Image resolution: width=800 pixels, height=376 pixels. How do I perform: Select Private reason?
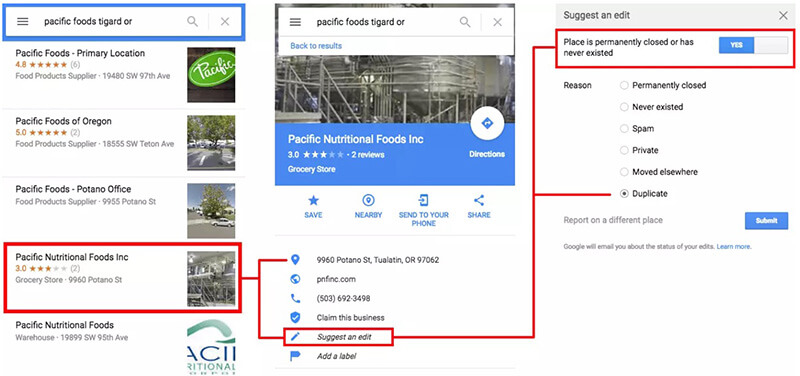(x=624, y=151)
